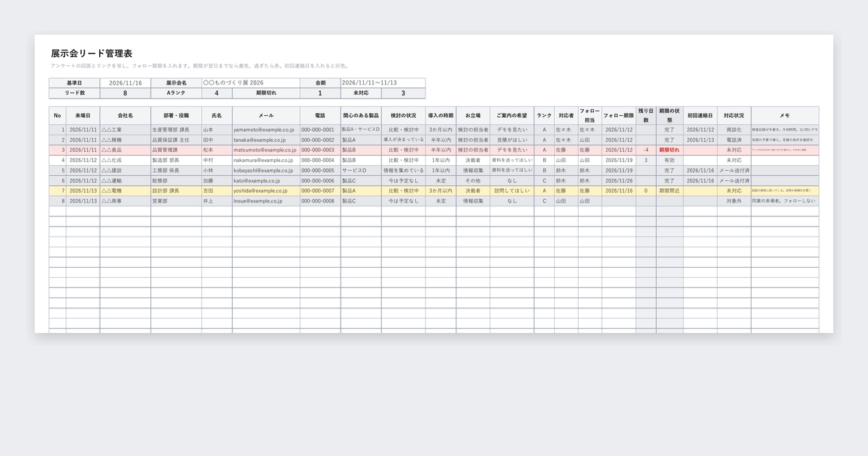Select phone number 000-000-0004
868x456 pixels.
[x=320, y=160]
